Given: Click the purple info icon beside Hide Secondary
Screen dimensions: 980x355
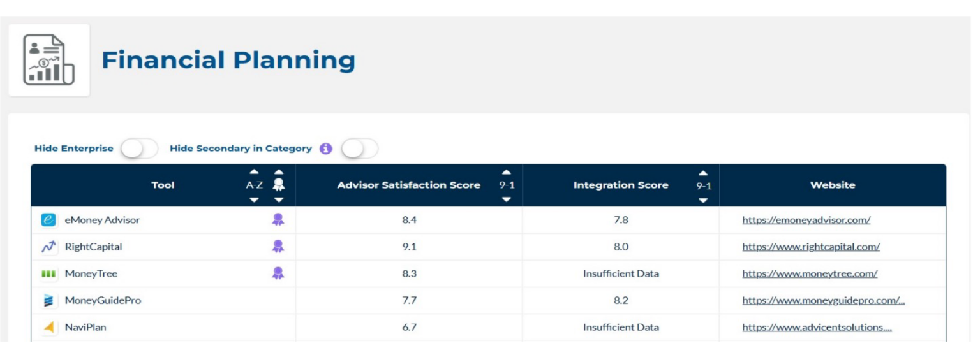Looking at the screenshot, I should click(326, 149).
